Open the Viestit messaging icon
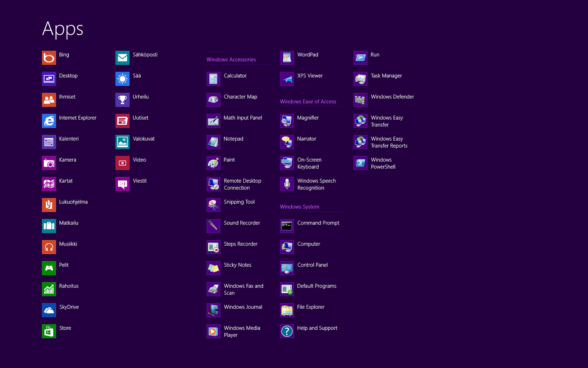The width and height of the screenshot is (588, 368). (x=122, y=184)
